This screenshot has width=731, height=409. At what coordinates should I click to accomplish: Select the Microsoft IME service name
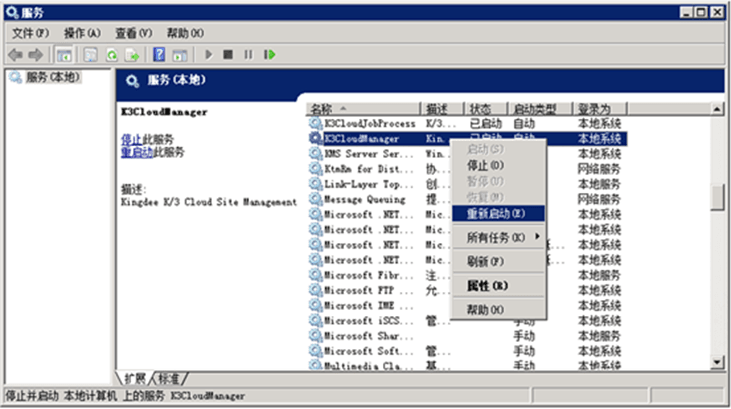tap(369, 306)
